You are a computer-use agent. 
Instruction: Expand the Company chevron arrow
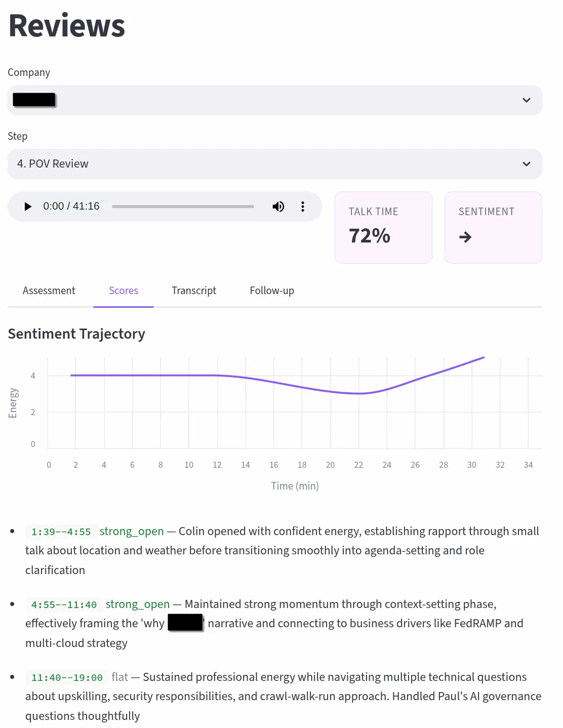(x=526, y=100)
